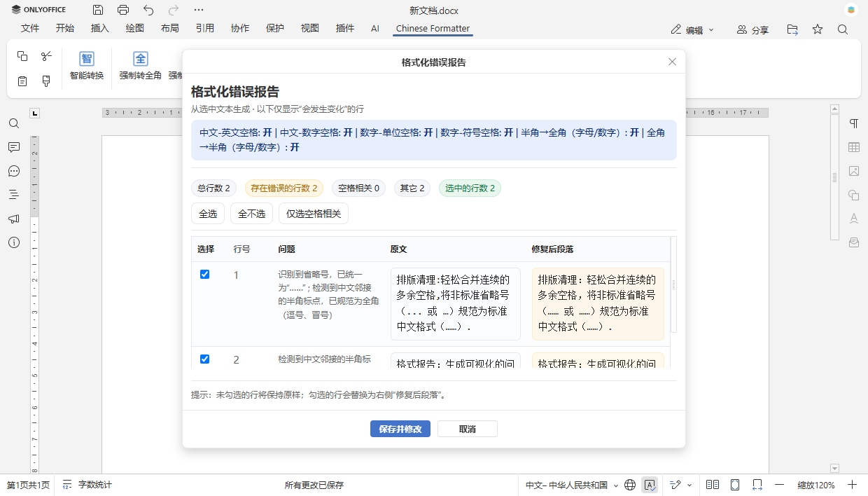
Task: Click 取消 button in dialog
Action: point(468,429)
